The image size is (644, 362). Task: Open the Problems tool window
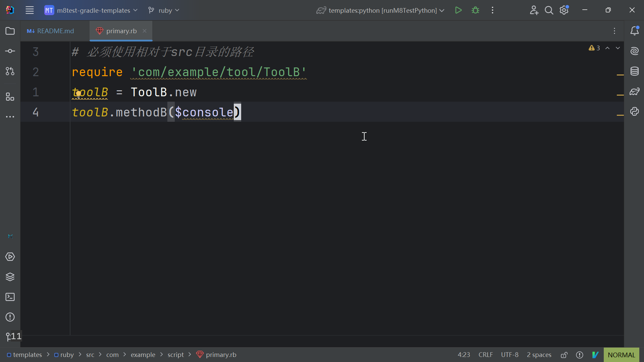10,317
